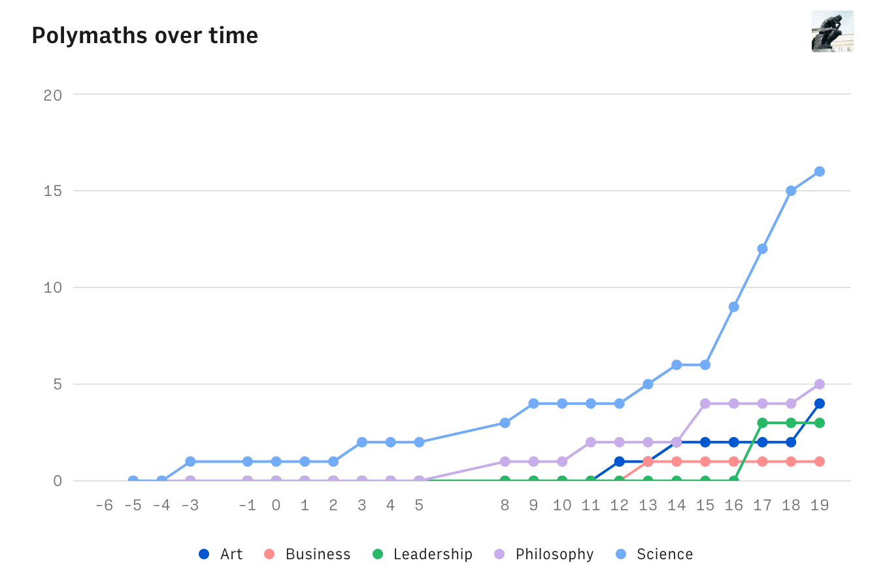Select Philosophy data point at 19

[x=819, y=384]
